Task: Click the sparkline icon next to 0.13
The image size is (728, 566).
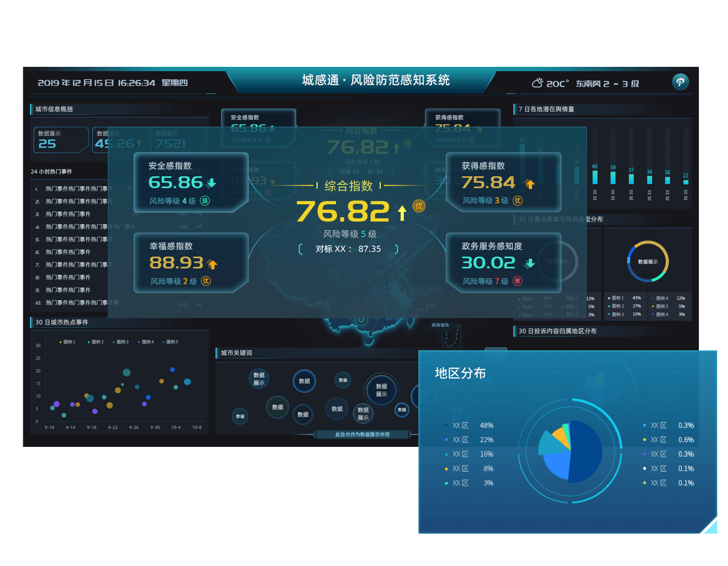Action: (x=199, y=305)
